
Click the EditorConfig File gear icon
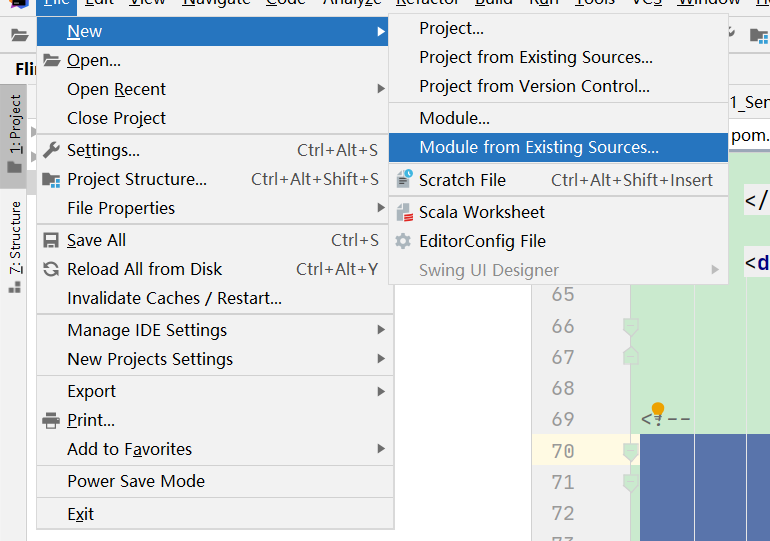coord(403,241)
